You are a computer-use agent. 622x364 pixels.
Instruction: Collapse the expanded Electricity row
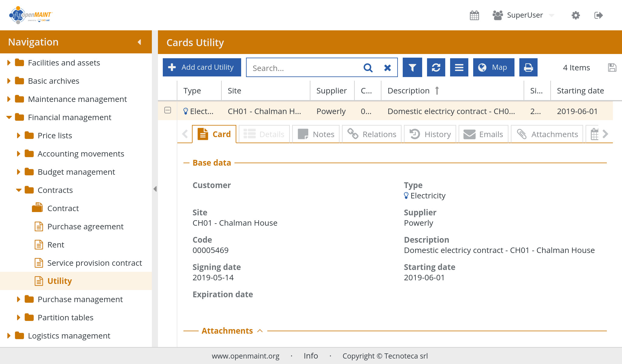coord(168,110)
